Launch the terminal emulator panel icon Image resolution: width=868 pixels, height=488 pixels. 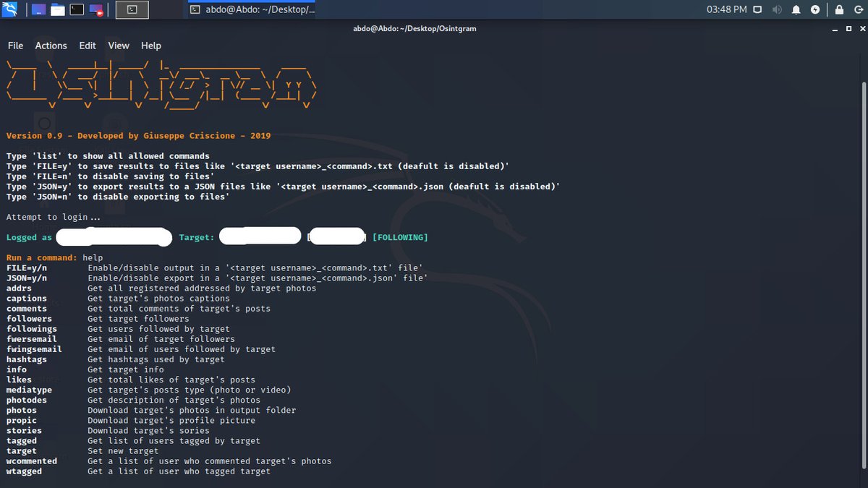77,9
